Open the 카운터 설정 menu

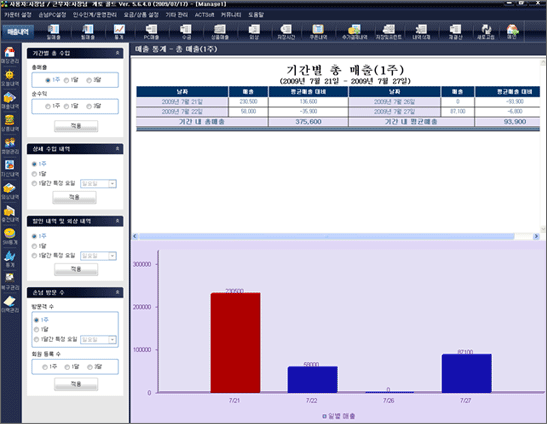click(x=17, y=15)
